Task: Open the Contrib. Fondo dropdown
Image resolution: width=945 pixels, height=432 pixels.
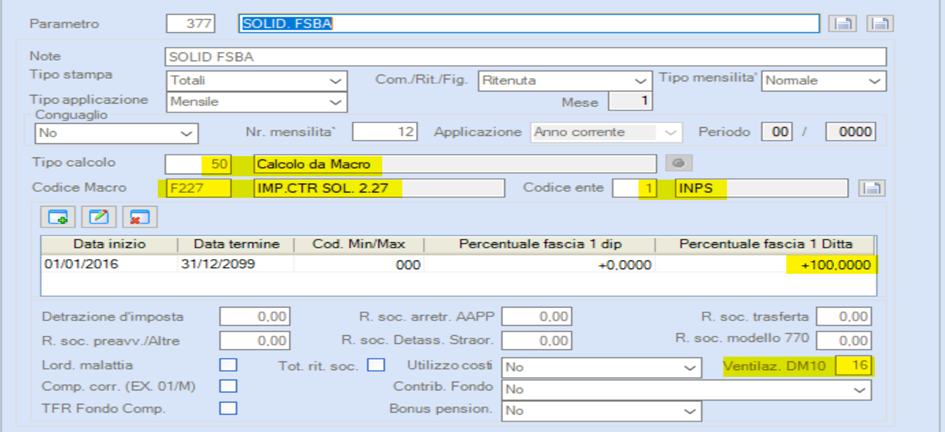Action: point(687,390)
